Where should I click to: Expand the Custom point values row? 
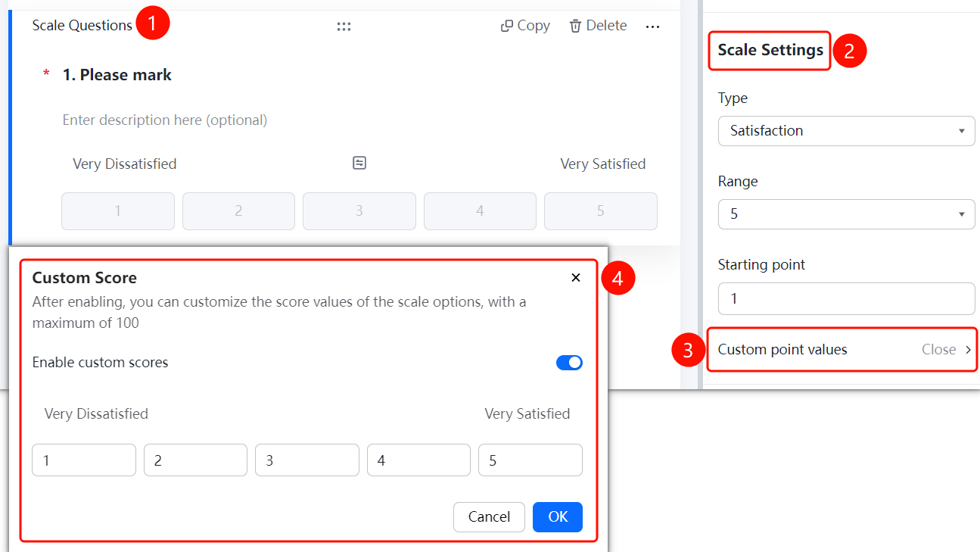(x=842, y=350)
